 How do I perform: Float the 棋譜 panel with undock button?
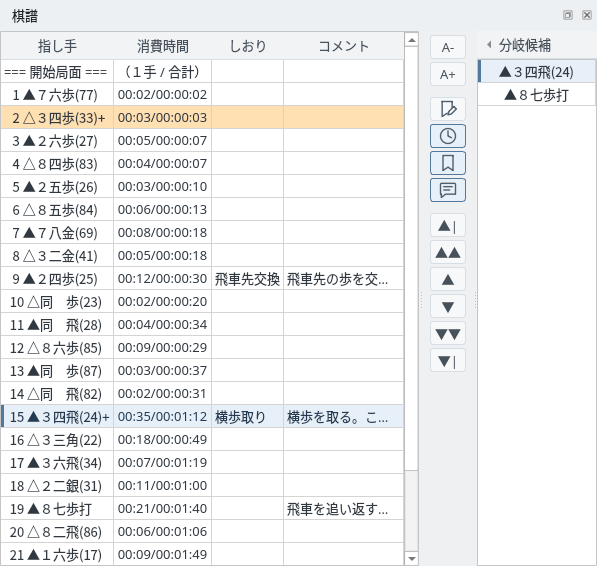click(568, 15)
